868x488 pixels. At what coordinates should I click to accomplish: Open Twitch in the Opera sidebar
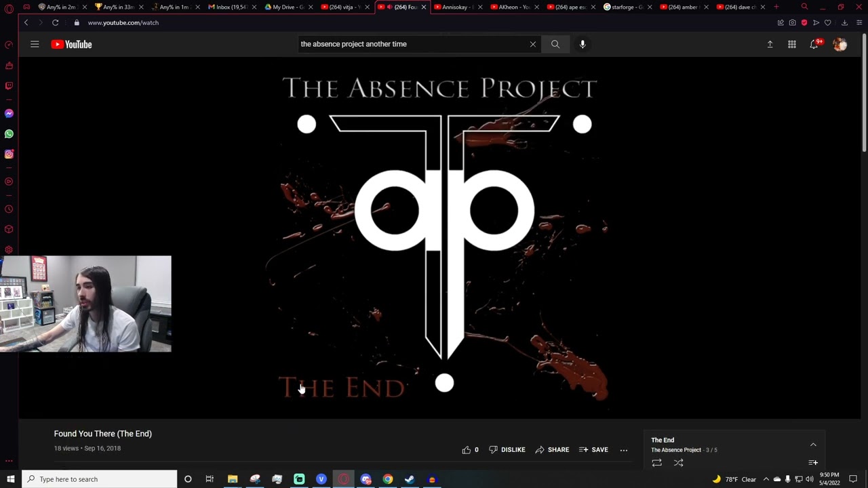pos(9,86)
